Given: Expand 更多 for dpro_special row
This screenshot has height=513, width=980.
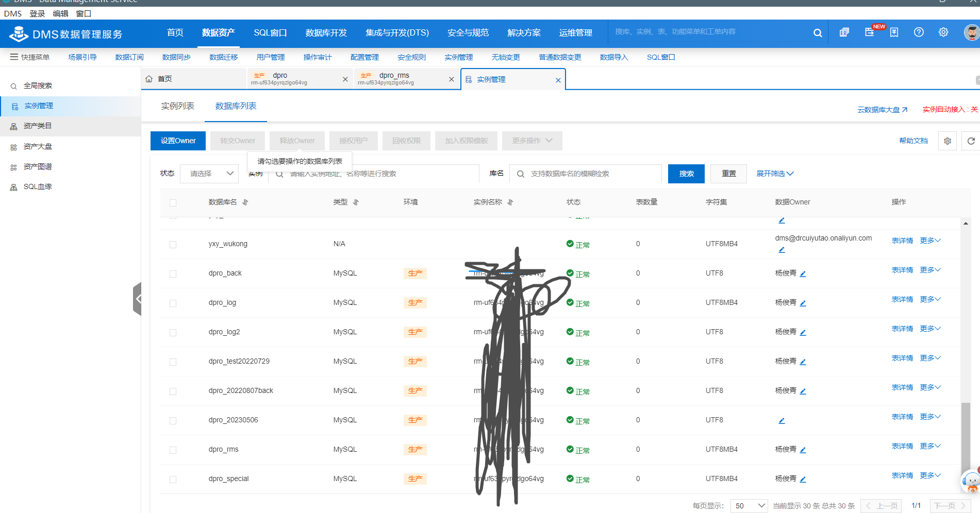Looking at the screenshot, I should (930, 475).
